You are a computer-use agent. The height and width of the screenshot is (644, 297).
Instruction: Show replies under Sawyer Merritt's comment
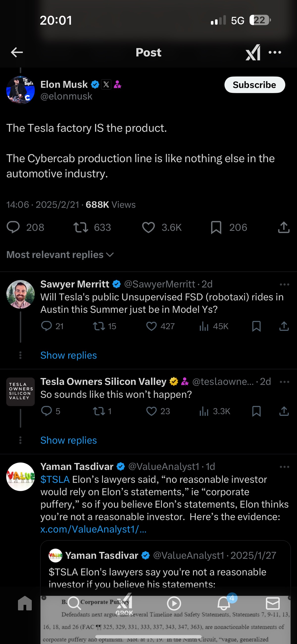pos(69,355)
